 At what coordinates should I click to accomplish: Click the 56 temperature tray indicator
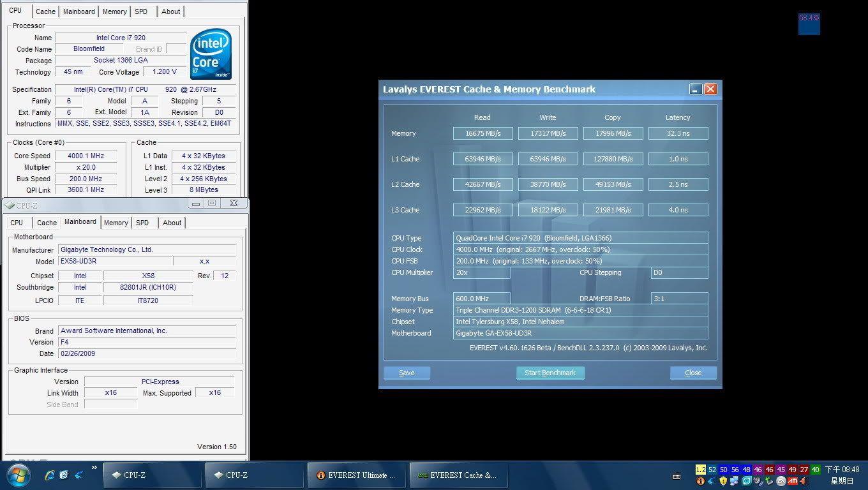point(735,470)
